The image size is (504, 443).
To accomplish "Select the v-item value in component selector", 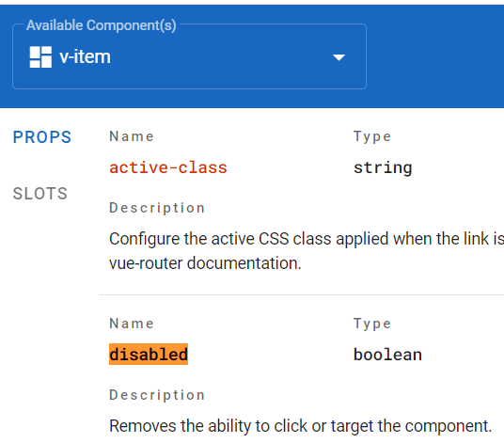I will pyautogui.click(x=85, y=56).
